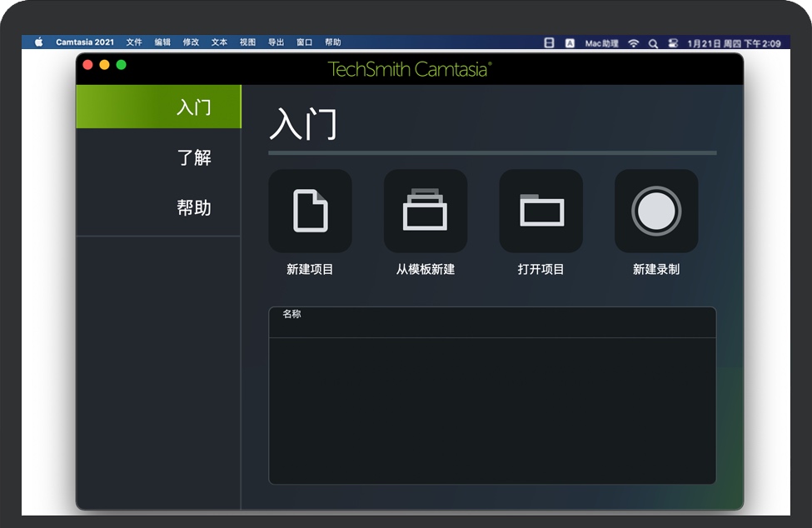812x528 pixels.
Task: Click the 名称 column header of recent projects
Action: [x=291, y=314]
